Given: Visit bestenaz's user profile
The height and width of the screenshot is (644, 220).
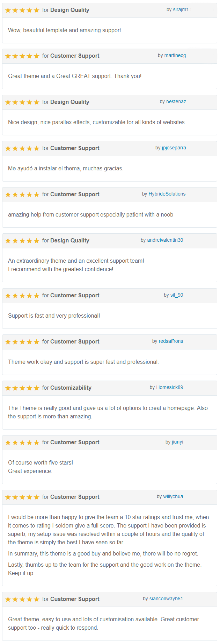Looking at the screenshot, I should 176,101.
